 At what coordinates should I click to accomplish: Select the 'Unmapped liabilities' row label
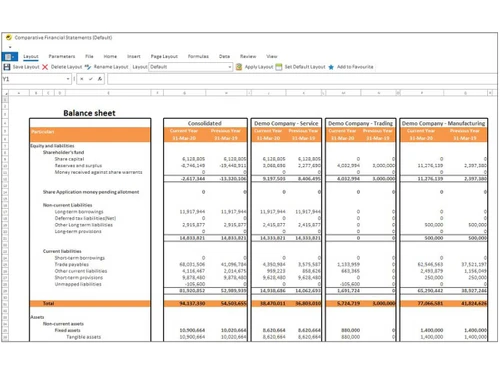pos(78,284)
